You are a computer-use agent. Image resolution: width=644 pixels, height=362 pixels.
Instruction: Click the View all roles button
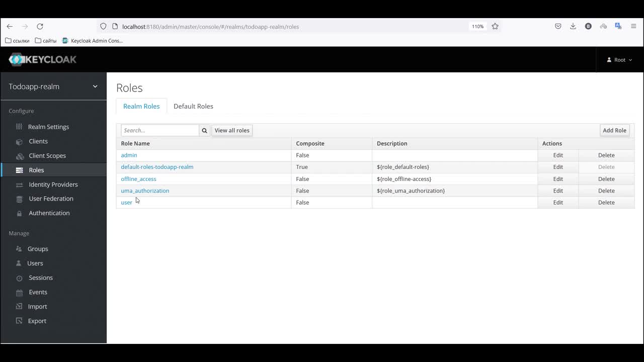232,130
